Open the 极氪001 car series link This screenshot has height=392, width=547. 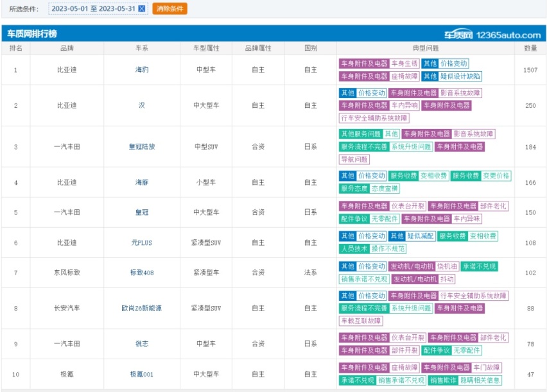(142, 374)
